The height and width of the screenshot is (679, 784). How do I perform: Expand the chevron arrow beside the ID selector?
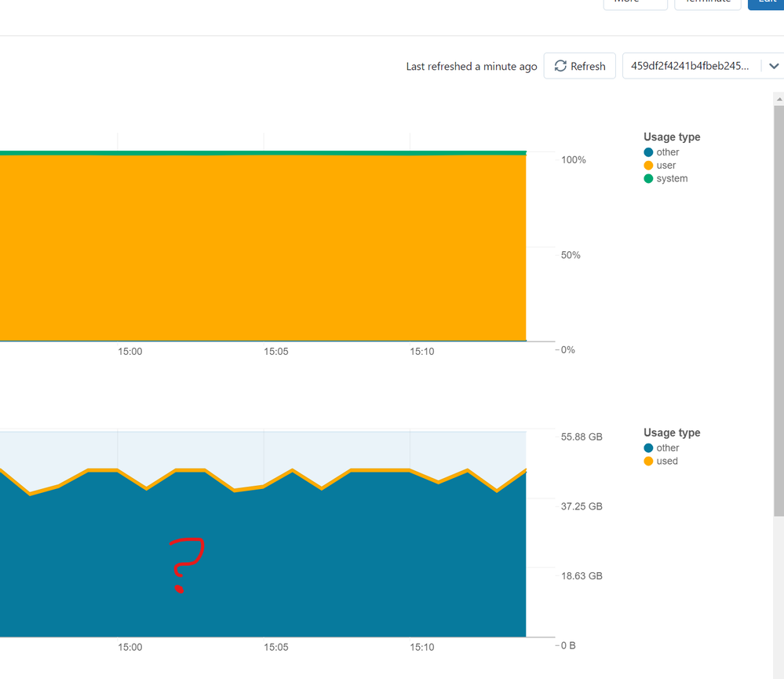coord(774,66)
